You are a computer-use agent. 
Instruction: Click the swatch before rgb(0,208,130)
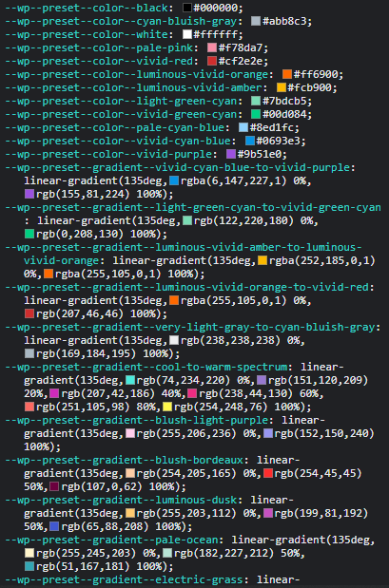click(29, 235)
